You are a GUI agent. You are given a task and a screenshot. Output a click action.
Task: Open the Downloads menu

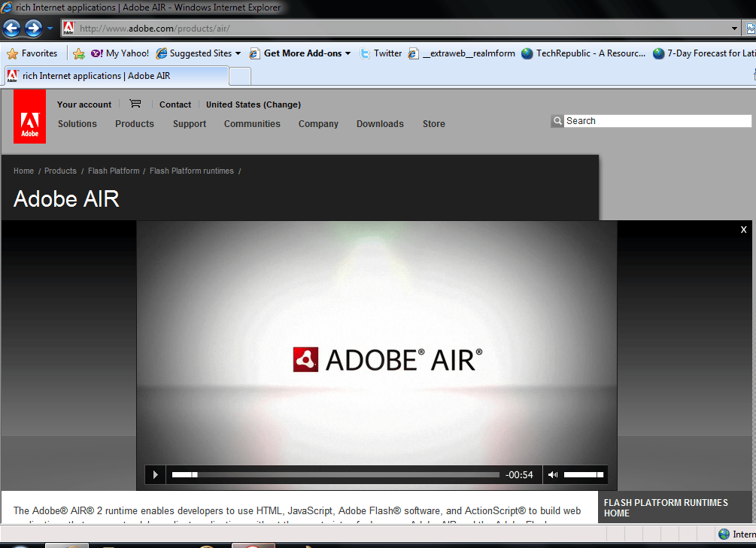click(380, 124)
